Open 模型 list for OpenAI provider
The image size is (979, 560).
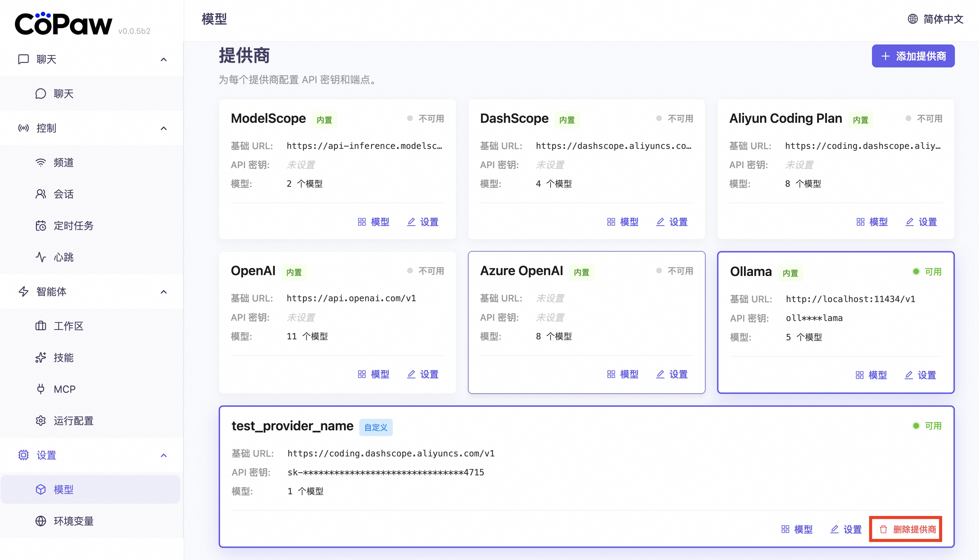(374, 374)
